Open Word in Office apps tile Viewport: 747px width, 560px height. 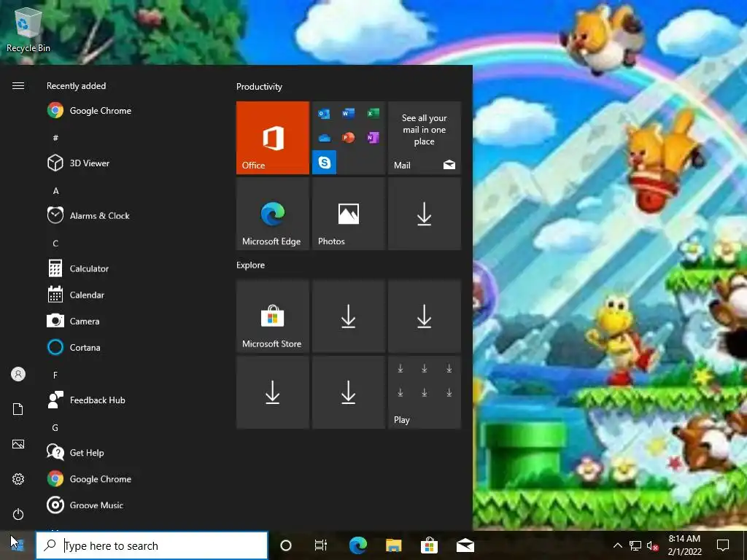(x=348, y=113)
